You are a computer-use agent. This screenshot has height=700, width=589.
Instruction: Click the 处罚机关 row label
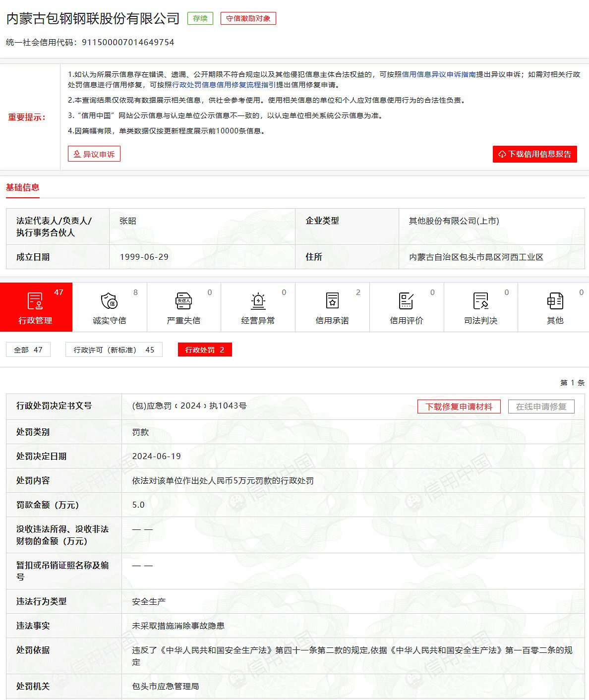pos(33,686)
